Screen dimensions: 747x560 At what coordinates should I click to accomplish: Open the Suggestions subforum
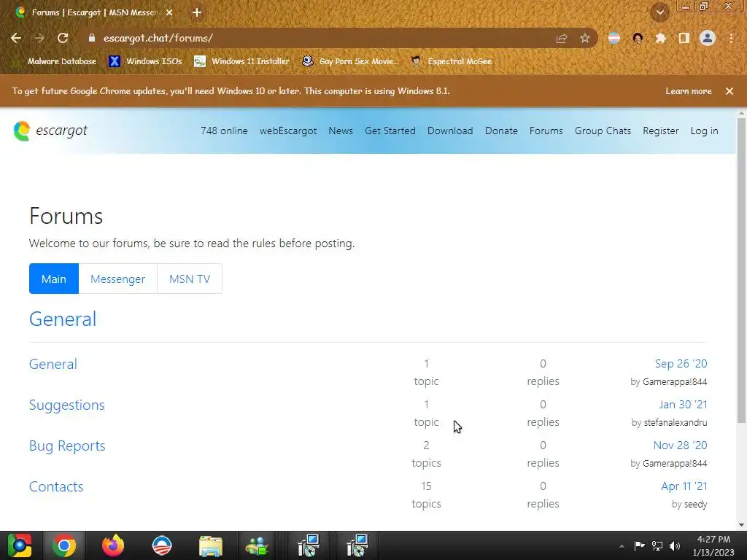click(66, 405)
